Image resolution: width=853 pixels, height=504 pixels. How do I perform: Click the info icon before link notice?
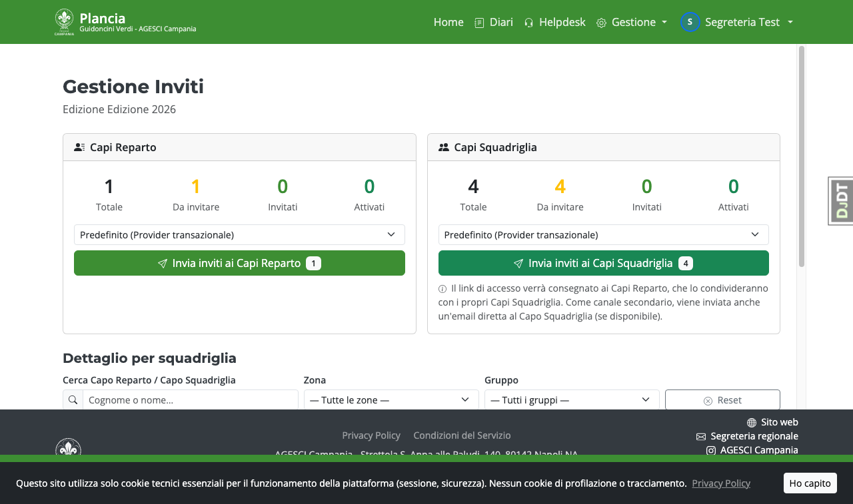point(442,289)
